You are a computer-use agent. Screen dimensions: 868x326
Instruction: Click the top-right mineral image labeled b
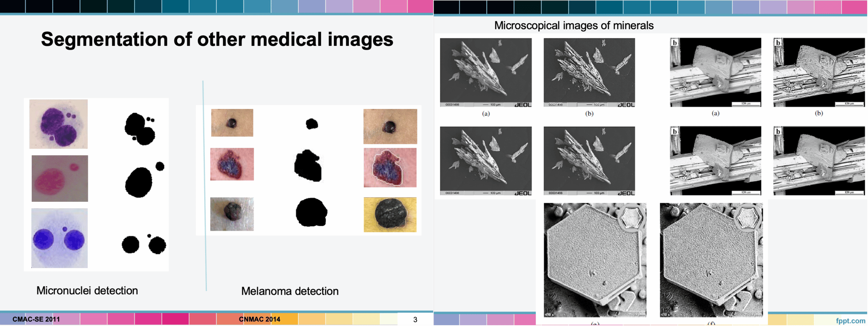click(819, 72)
